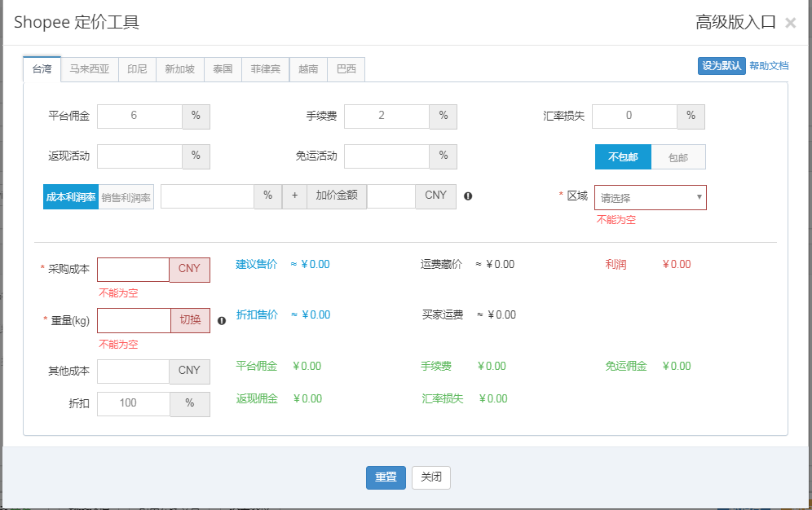Click the CNY addon beside 其他成本
Image resolution: width=812 pixels, height=510 pixels.
click(189, 372)
